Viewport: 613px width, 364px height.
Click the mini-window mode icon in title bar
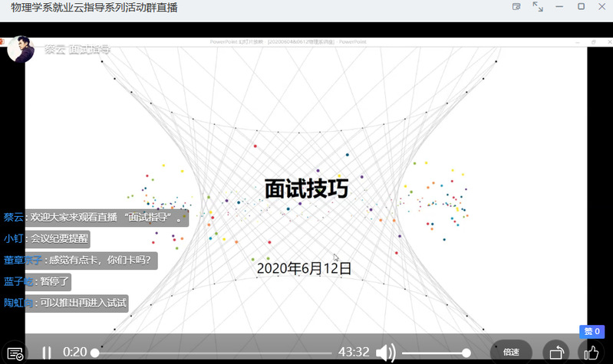pyautogui.click(x=516, y=7)
